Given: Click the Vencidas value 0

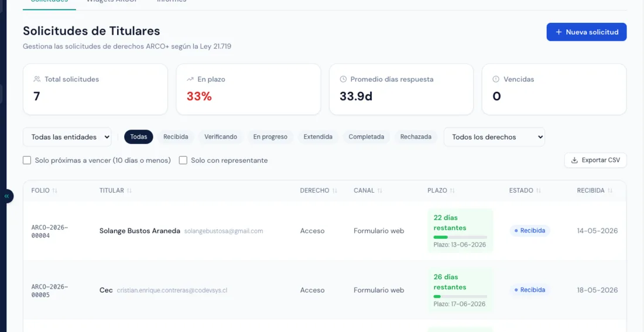Looking at the screenshot, I should [496, 97].
